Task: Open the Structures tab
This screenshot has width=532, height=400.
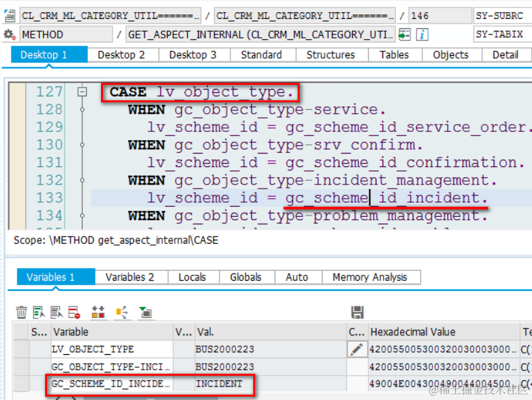Action: 331,55
